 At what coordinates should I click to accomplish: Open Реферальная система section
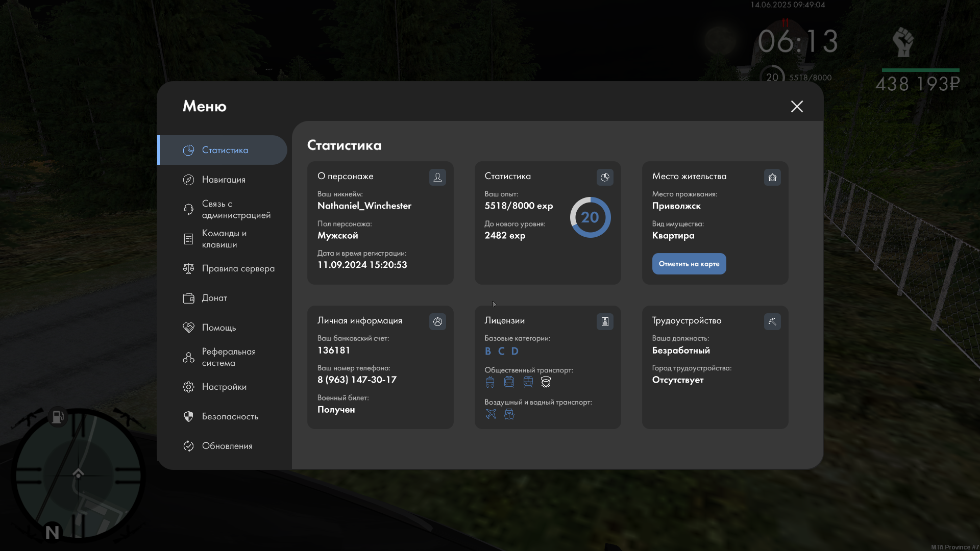point(223,357)
